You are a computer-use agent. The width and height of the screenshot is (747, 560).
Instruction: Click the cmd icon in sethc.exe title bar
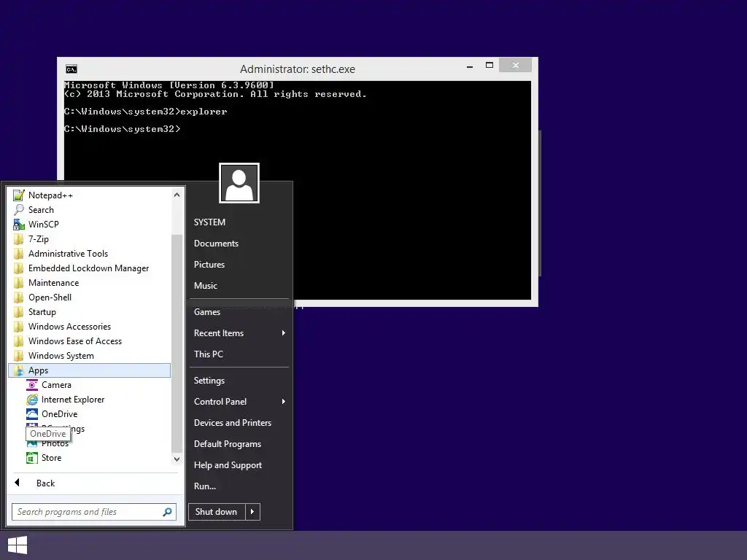tap(71, 69)
